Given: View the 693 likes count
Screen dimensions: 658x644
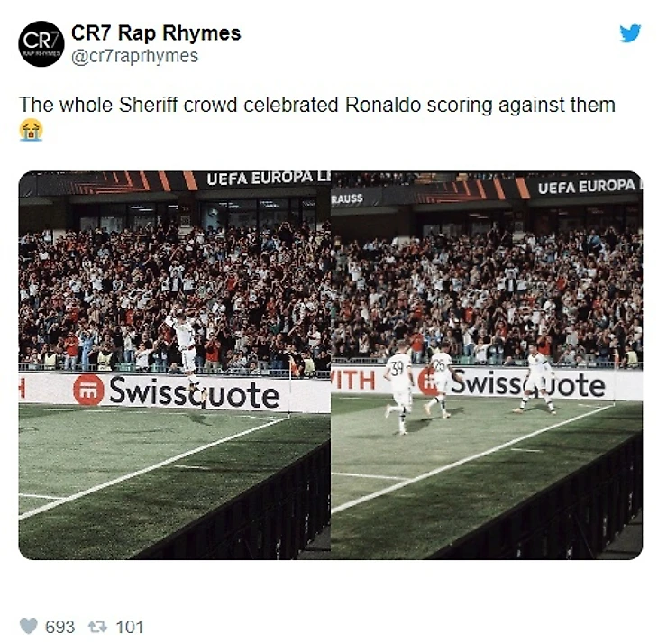Looking at the screenshot, I should (x=60, y=627).
